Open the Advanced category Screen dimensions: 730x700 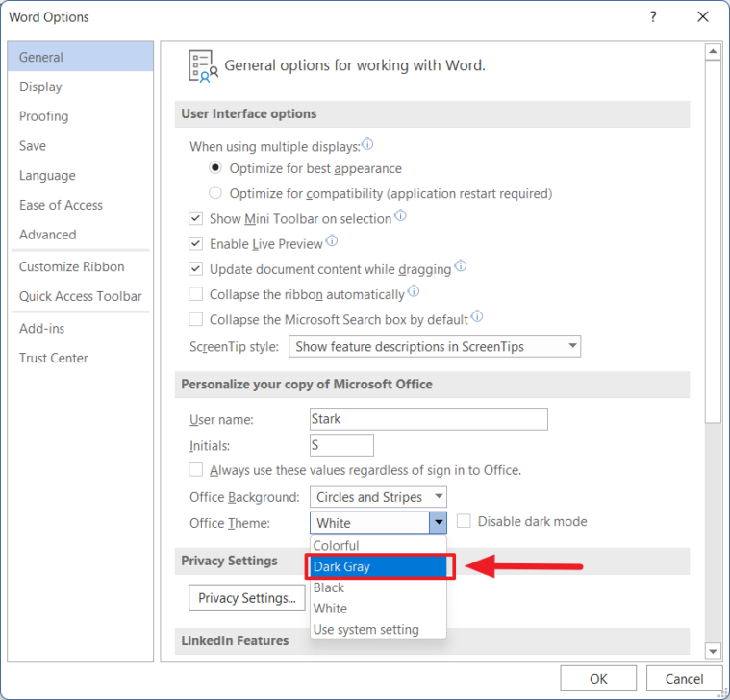(81, 235)
